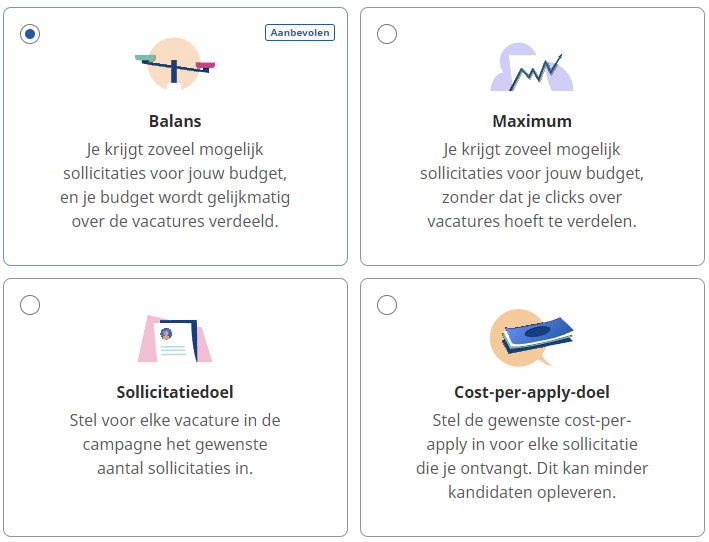Click the application document icon
The height and width of the screenshot is (542, 709).
coord(175,338)
